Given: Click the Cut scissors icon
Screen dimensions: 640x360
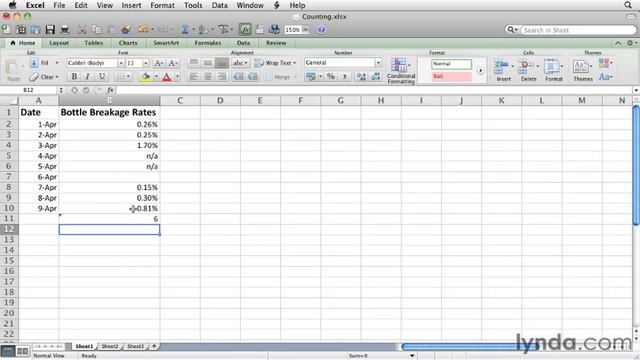Looking at the screenshot, I should point(82,29).
